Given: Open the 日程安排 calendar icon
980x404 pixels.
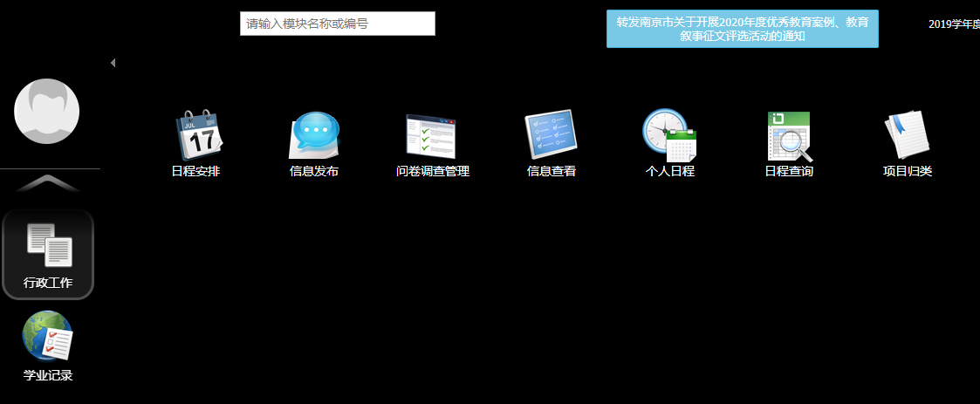Looking at the screenshot, I should 198,134.
